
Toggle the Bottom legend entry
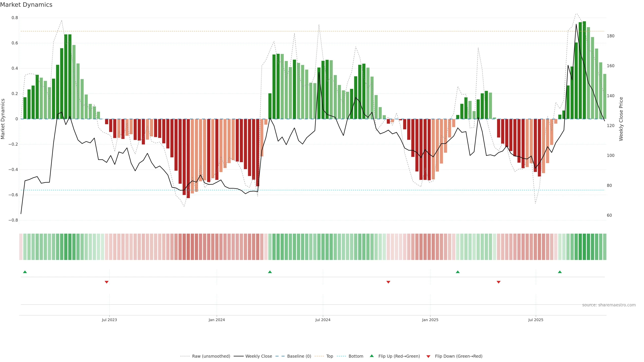coord(356,356)
